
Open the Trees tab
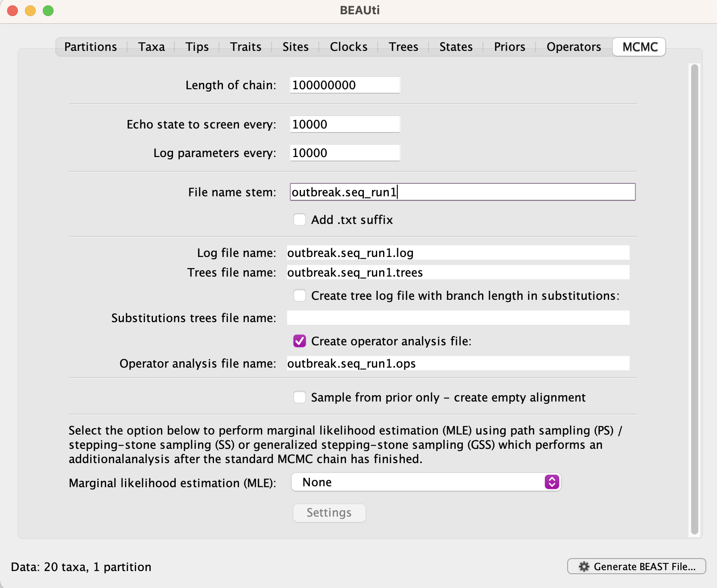click(404, 47)
